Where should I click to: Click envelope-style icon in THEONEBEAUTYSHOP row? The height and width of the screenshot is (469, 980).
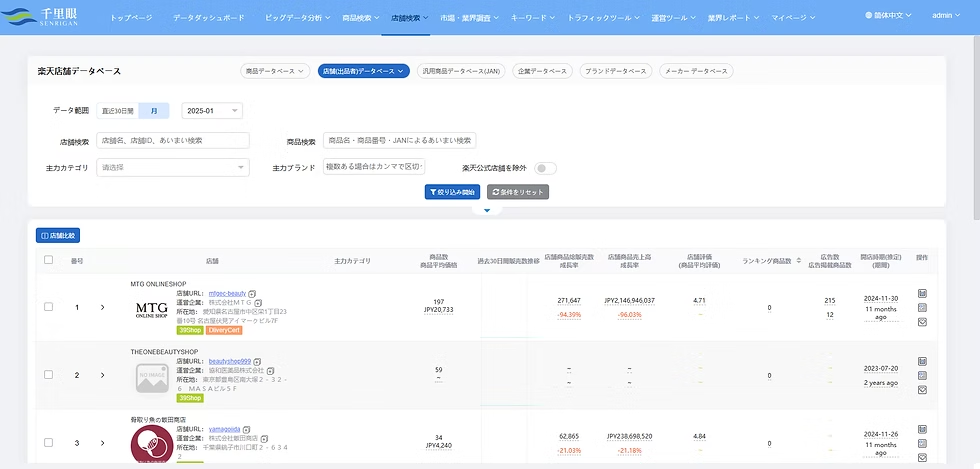coord(922,390)
